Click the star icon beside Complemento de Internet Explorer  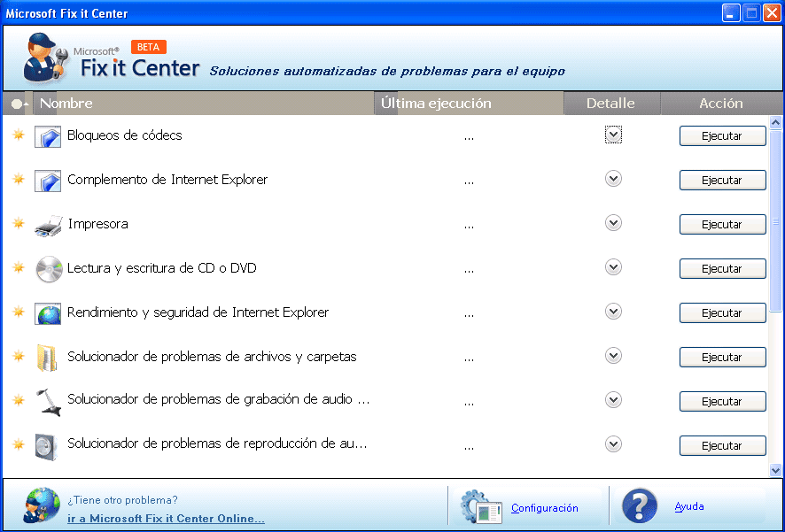(19, 179)
